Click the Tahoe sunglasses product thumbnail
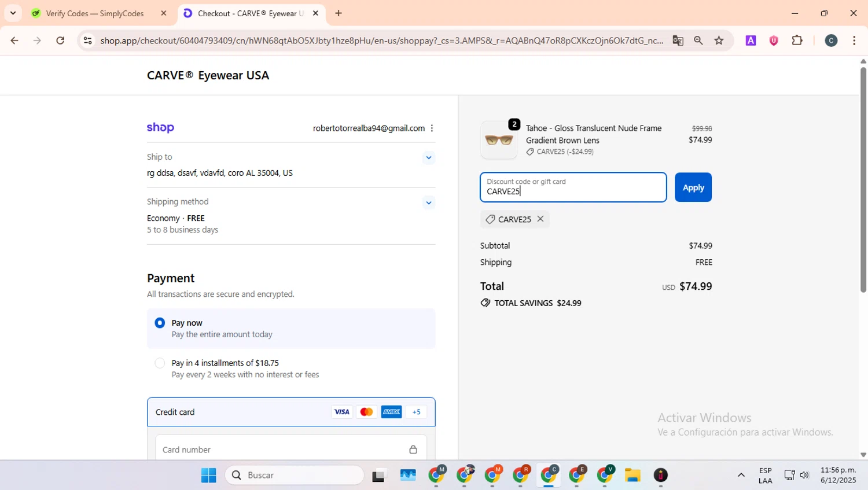868x490 pixels. pos(499,140)
